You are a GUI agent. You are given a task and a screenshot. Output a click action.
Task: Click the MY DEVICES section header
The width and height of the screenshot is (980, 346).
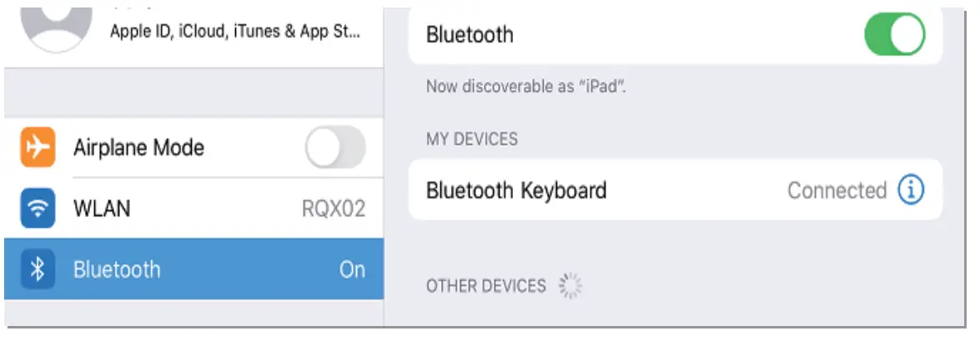(x=471, y=138)
